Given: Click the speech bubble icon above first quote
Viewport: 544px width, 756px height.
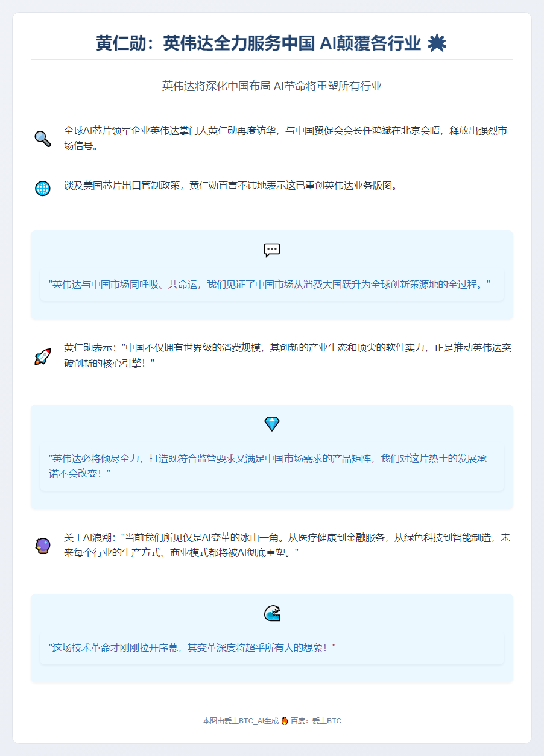Looking at the screenshot, I should click(x=272, y=250).
